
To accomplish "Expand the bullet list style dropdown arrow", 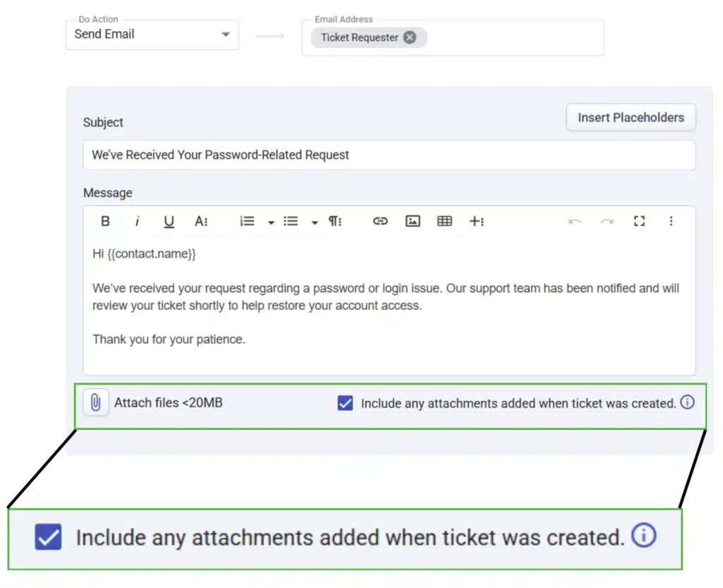I will (x=314, y=222).
